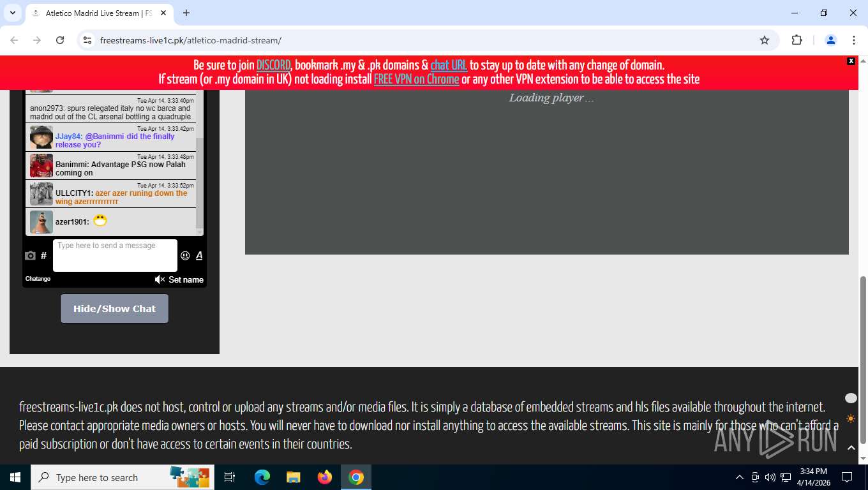The width and height of the screenshot is (868, 490).
Task: Open the Chrome profile icon
Action: (831, 40)
